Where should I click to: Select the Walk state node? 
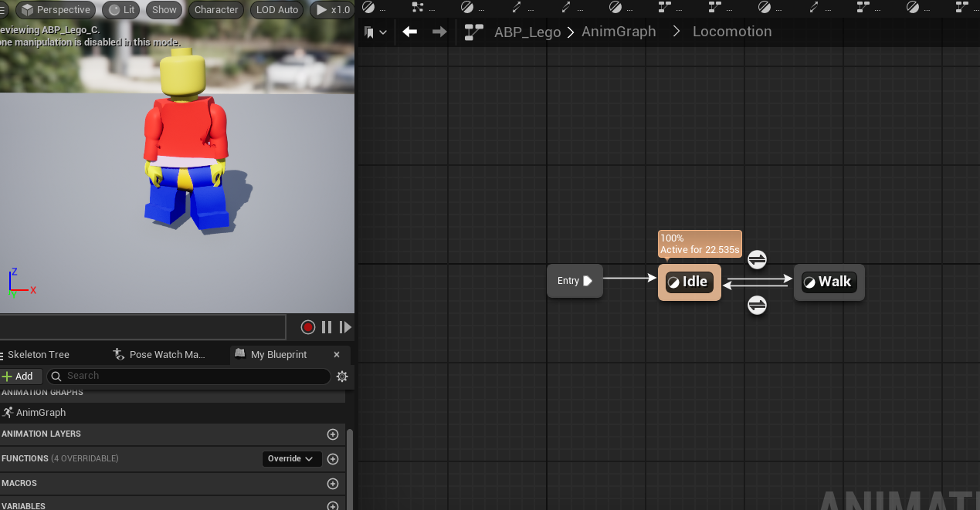pos(829,282)
